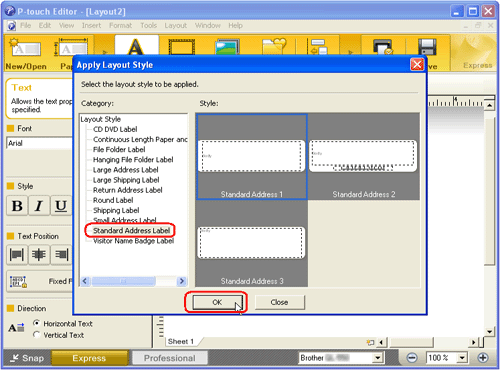Choose Standard Address 3 style thumbnail
This screenshot has height=370, width=500.
(252, 243)
